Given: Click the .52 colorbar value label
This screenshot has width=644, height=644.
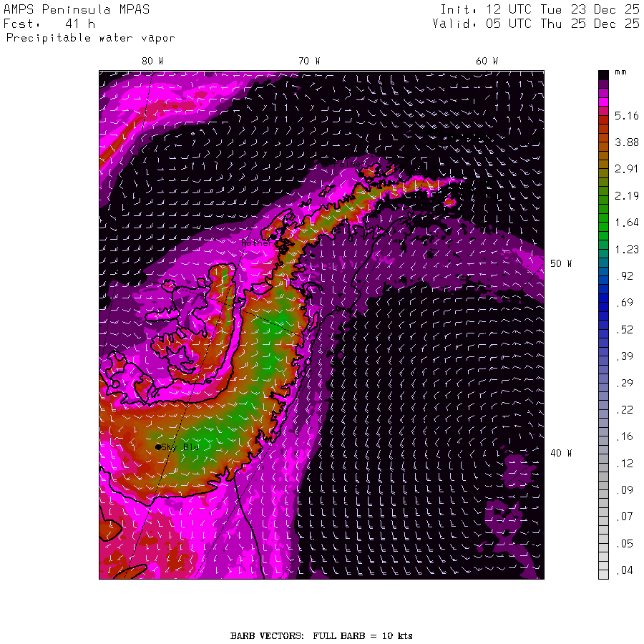Looking at the screenshot, I should [625, 330].
